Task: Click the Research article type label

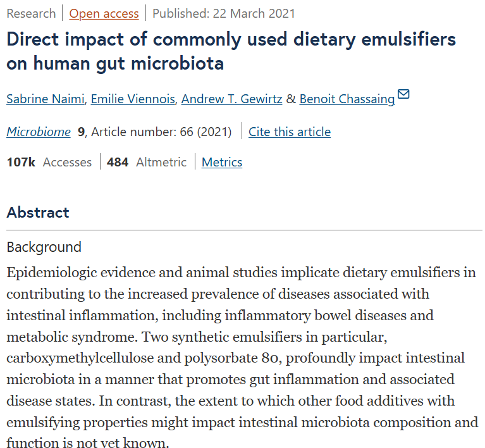Action: point(31,14)
